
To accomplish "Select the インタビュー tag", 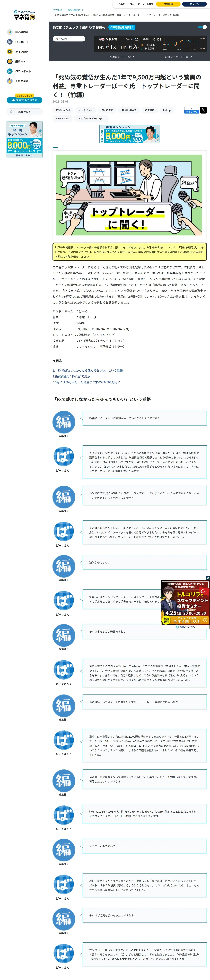I will pos(86,110).
